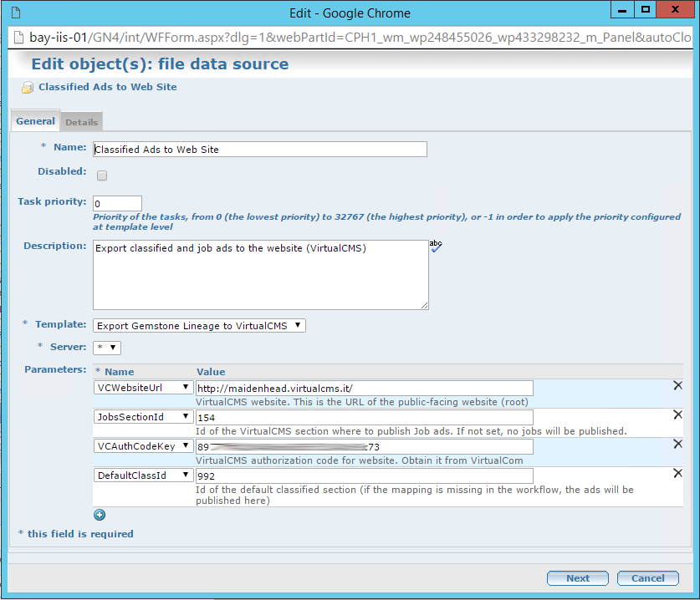Add a new parameter with the plus icon
Viewport: 700px width, 600px height.
[x=100, y=515]
